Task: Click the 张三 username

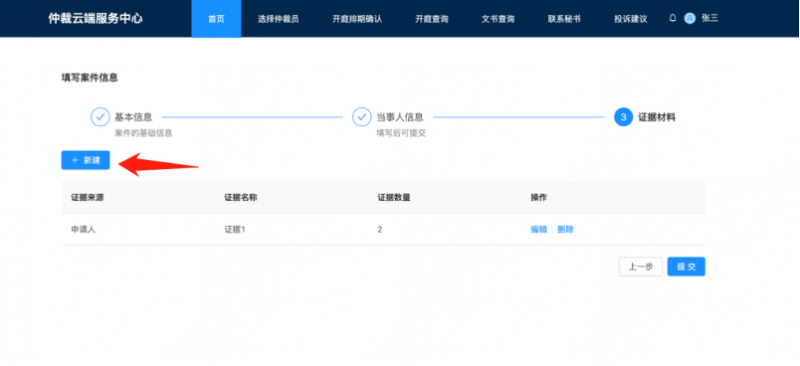Action: click(710, 18)
